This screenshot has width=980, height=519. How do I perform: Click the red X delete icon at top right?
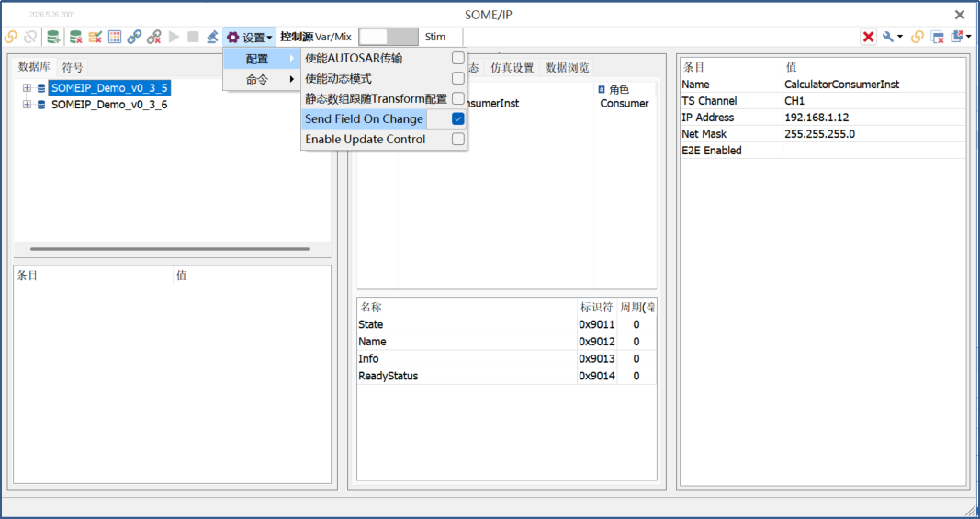[x=868, y=37]
